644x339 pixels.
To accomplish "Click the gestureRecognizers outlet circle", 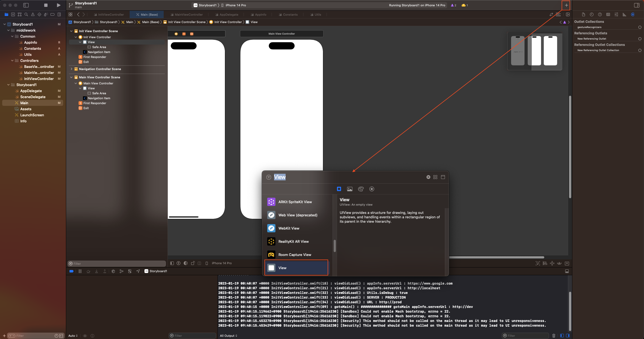I will (x=640, y=27).
